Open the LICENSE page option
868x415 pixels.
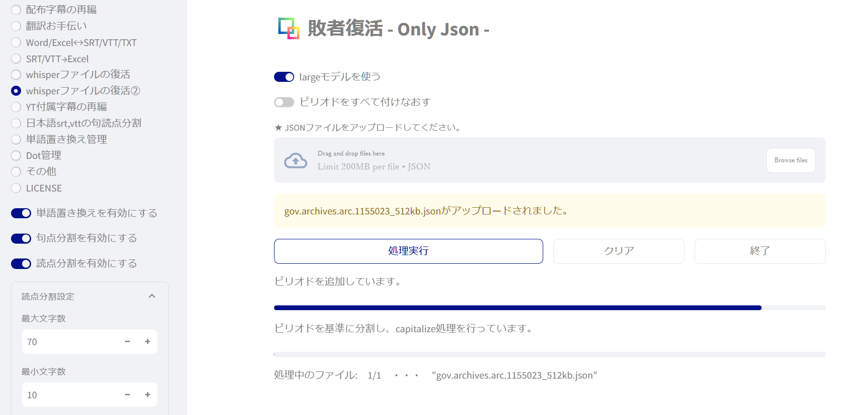[x=16, y=188]
